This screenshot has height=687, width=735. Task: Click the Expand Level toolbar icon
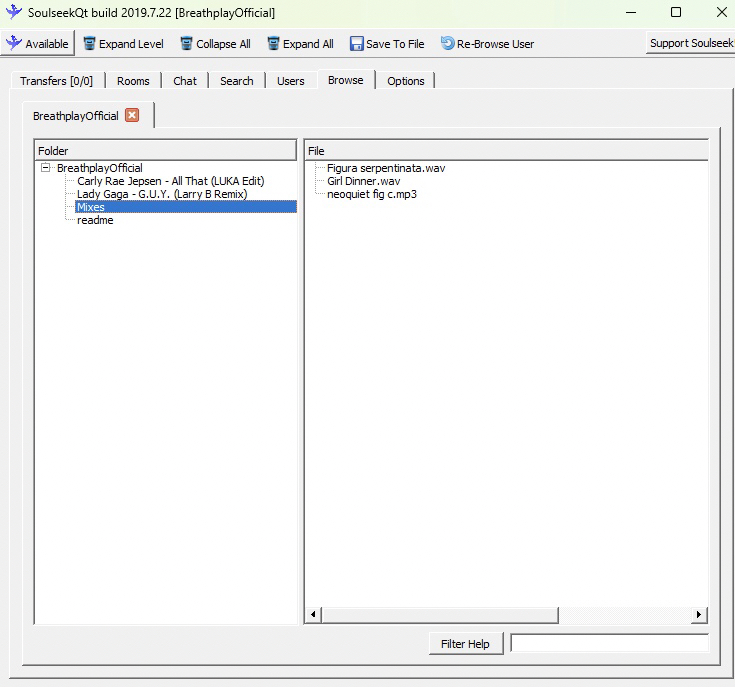click(x=90, y=44)
